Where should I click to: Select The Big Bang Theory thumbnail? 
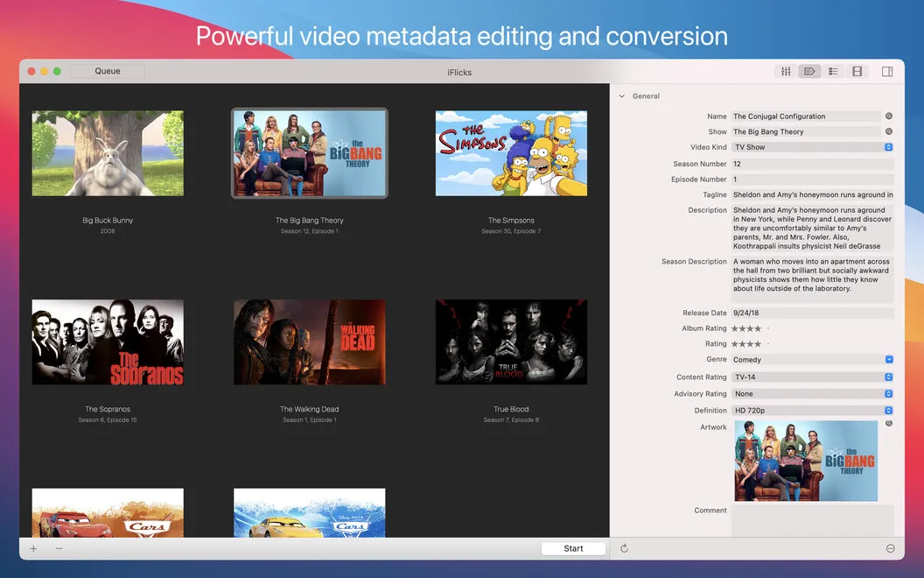pos(310,153)
